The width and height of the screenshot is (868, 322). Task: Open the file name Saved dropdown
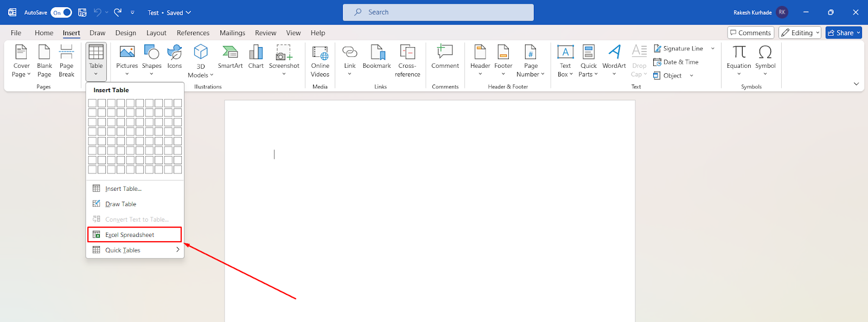tap(170, 12)
